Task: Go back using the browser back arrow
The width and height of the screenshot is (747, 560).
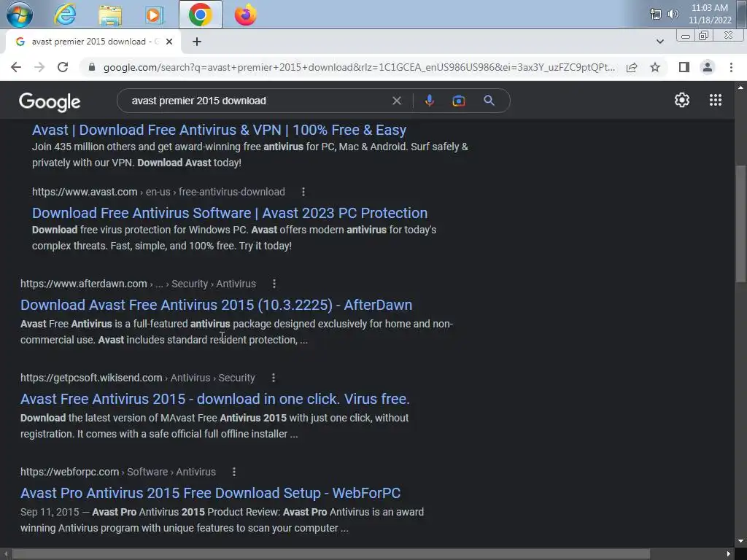Action: pos(16,67)
